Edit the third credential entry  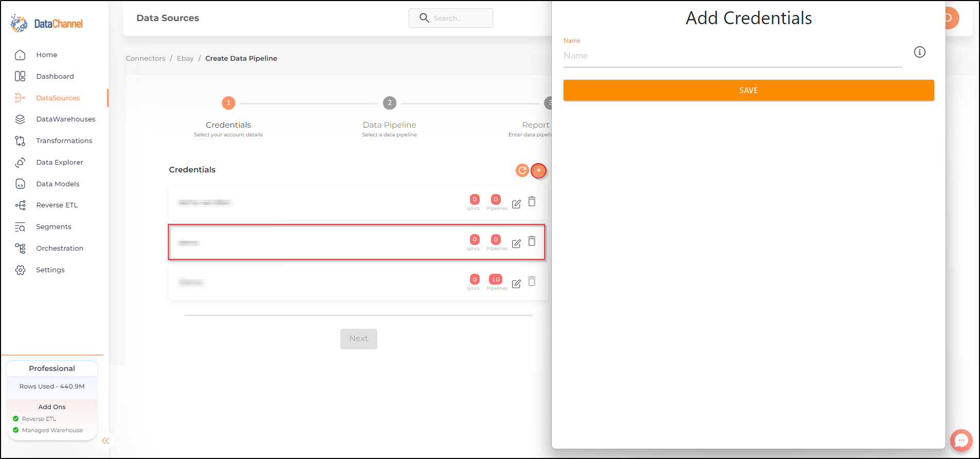click(516, 284)
